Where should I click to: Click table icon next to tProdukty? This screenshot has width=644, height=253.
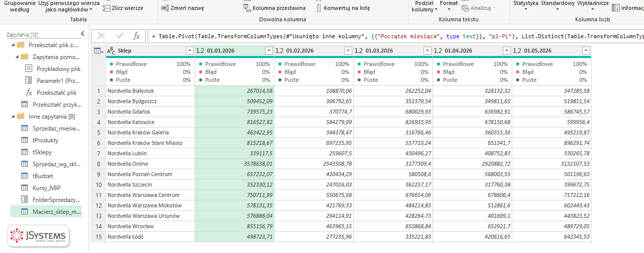coord(24,140)
